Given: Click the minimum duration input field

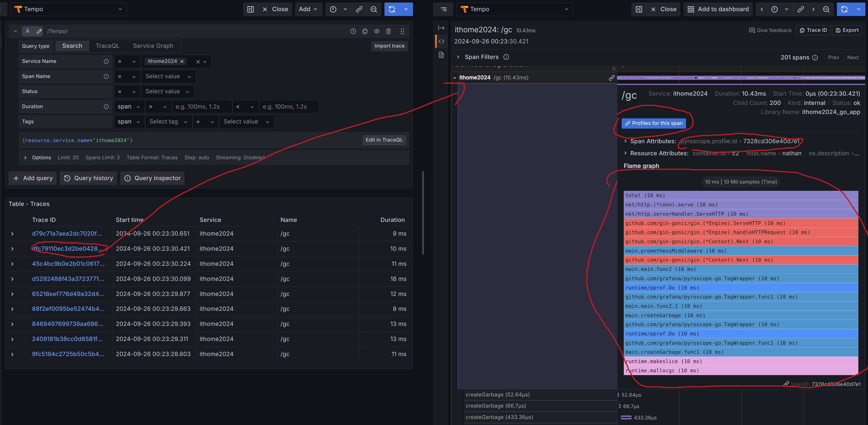Looking at the screenshot, I should tap(202, 107).
